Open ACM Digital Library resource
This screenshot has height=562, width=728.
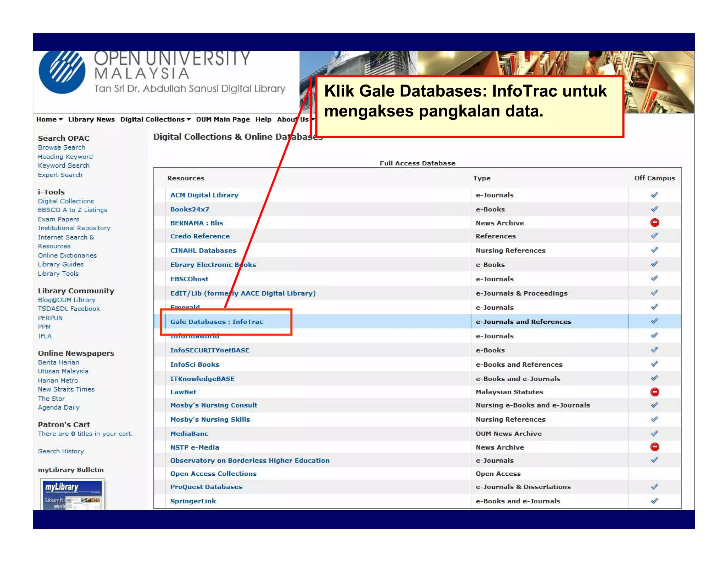pyautogui.click(x=204, y=195)
